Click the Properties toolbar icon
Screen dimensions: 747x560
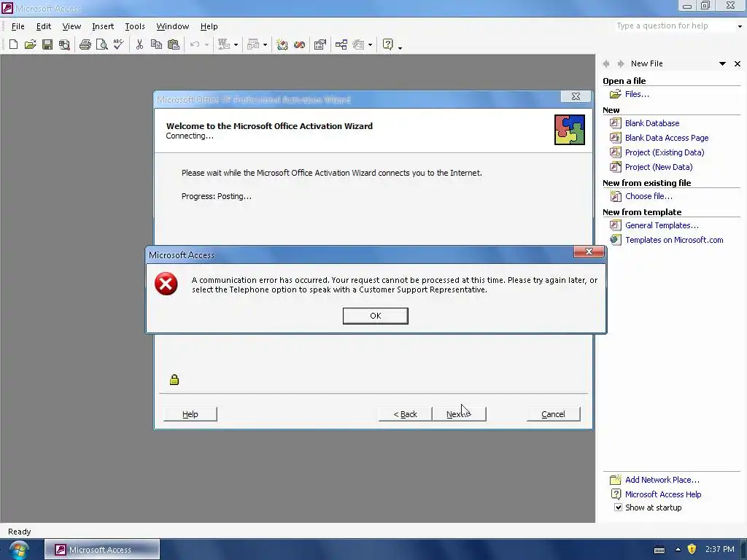(320, 44)
